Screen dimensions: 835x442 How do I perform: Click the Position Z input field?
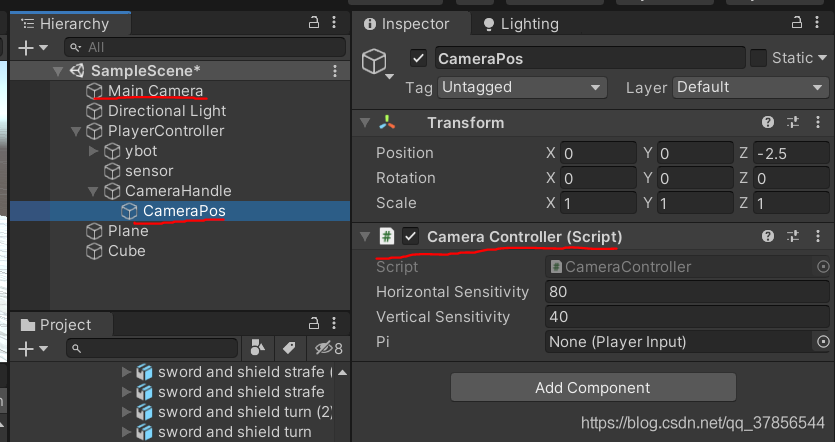[791, 153]
